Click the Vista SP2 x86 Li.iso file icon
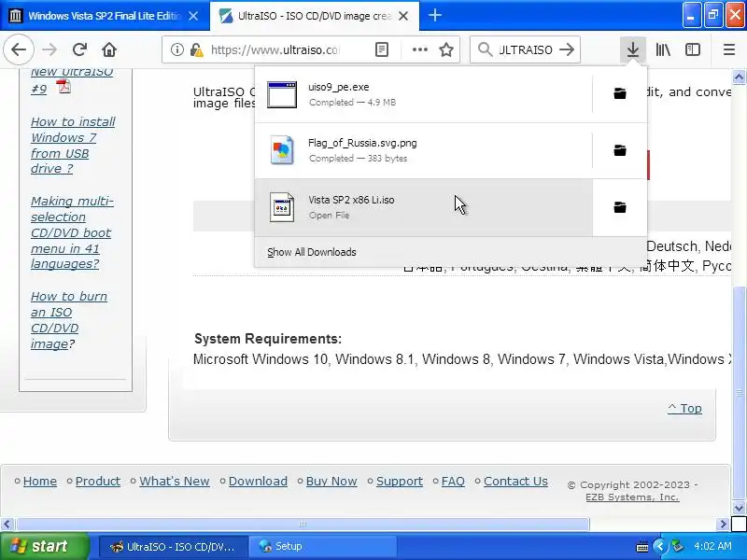Viewport: 747px width, 560px height. [282, 207]
